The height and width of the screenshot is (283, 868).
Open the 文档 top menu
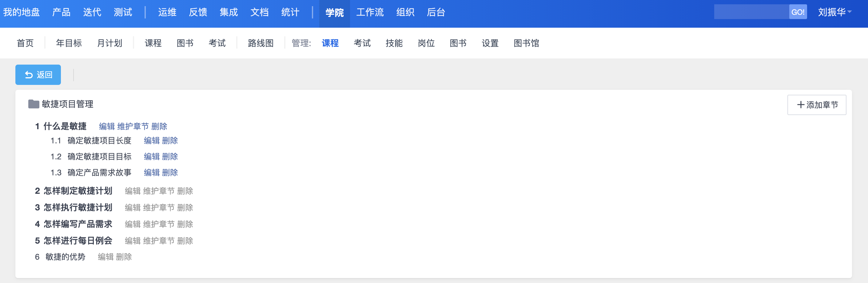260,13
